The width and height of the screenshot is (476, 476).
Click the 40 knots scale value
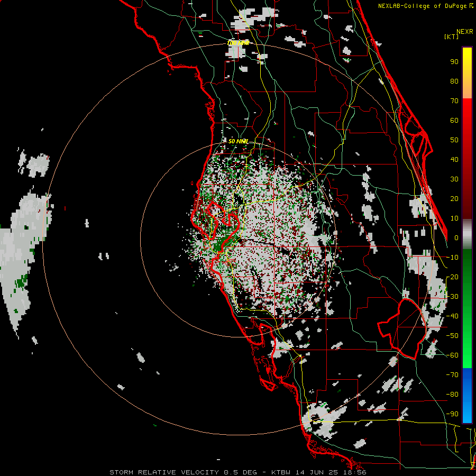[454, 159]
